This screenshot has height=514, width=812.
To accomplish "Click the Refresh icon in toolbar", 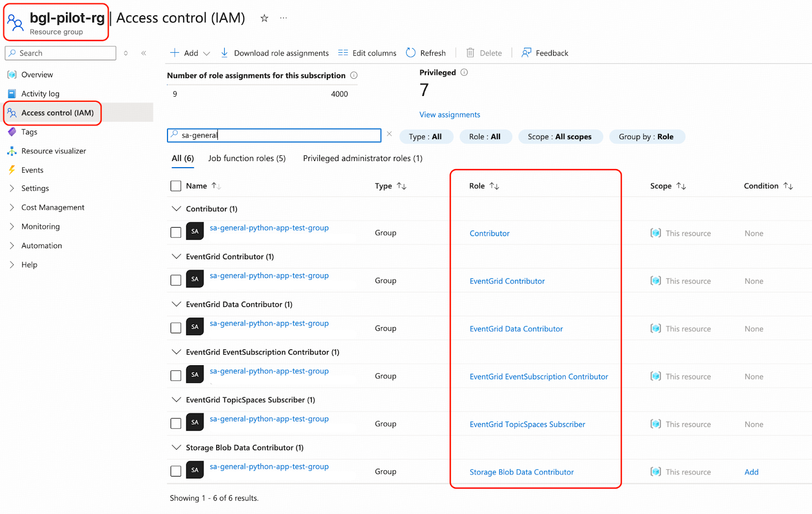I will [x=411, y=53].
